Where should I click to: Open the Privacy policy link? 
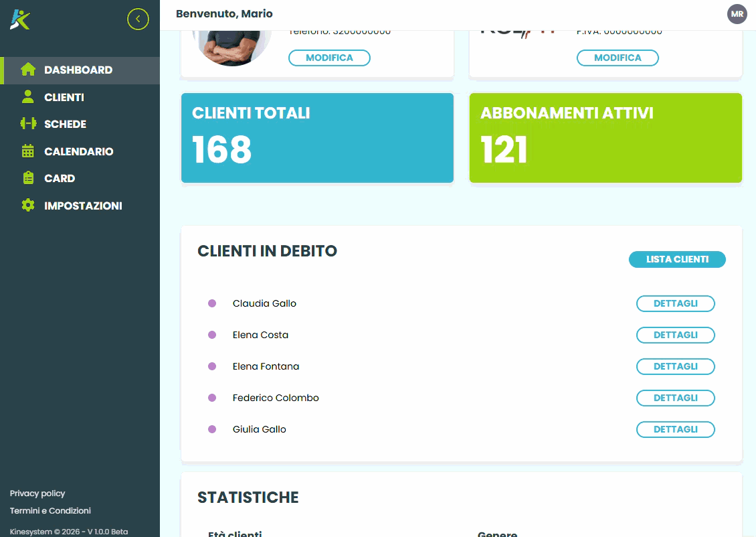coord(37,493)
